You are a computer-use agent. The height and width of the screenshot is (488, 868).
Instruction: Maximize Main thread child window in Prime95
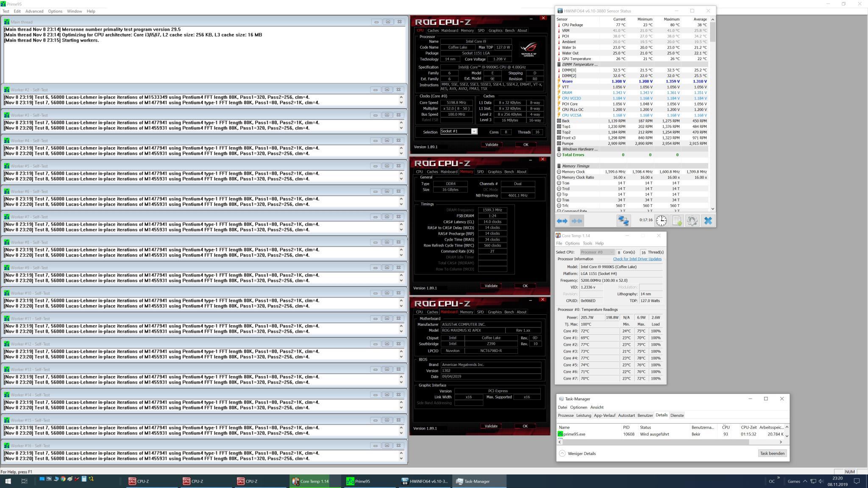[387, 22]
